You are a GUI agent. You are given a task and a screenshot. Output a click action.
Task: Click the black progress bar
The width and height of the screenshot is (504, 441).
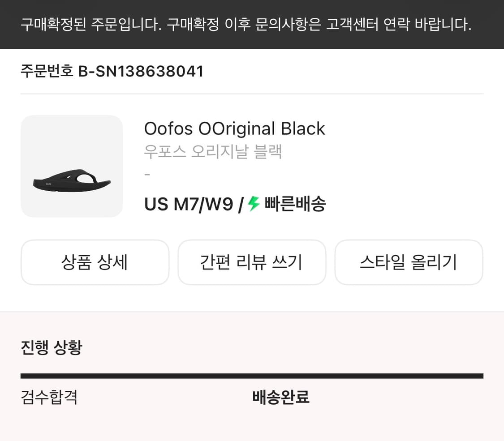(252, 376)
